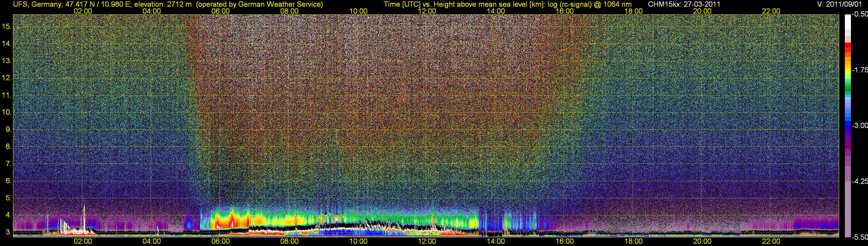868x246 pixels.
Task: Pick the white top band of the color scale
Action: pos(847,22)
